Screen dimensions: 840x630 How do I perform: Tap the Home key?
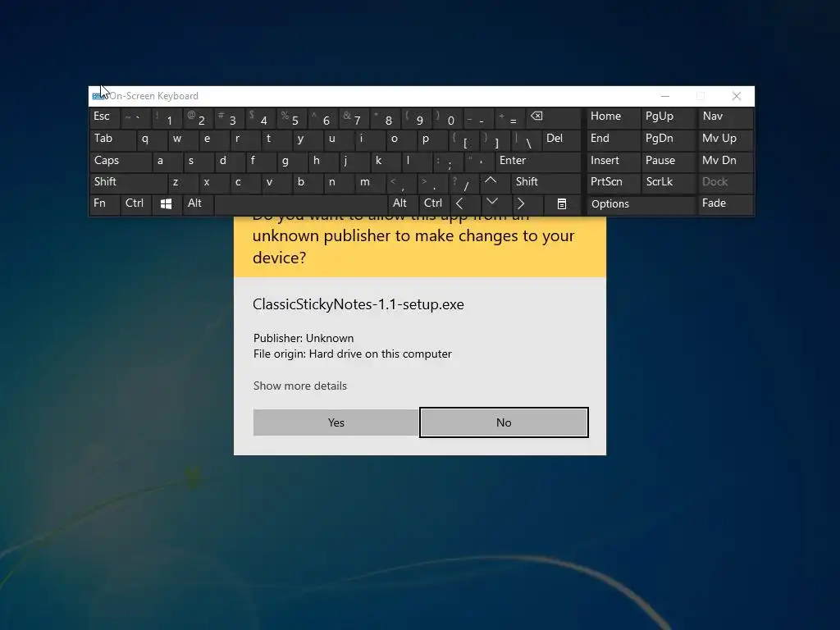coord(613,117)
